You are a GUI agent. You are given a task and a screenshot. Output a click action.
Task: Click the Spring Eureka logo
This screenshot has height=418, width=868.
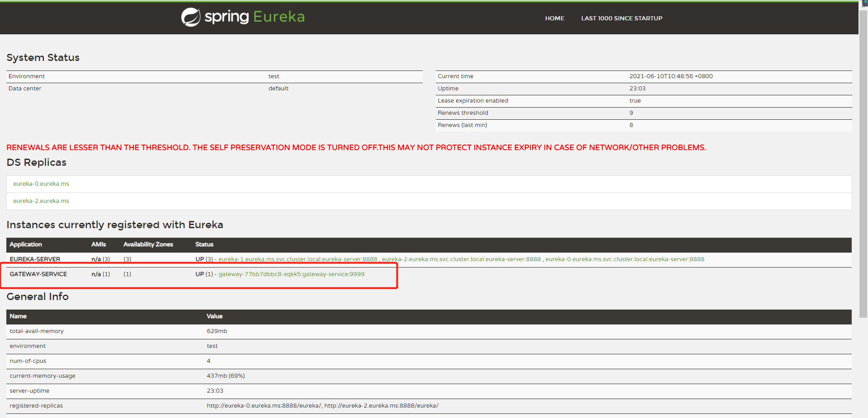click(x=243, y=17)
